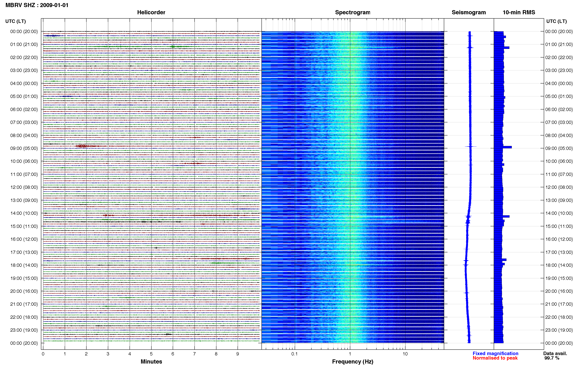Click the 'Fixed magnification' legend text
Viewport: 588px width, 368px height.
(x=495, y=353)
